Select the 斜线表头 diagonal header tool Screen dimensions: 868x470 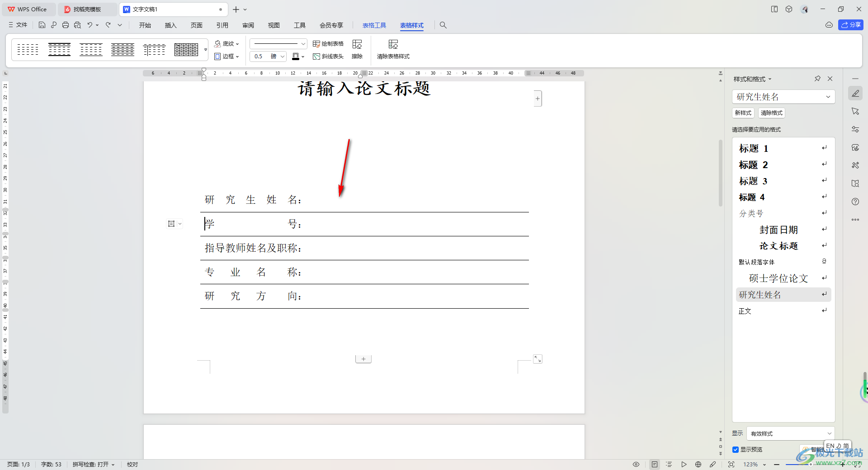328,56
